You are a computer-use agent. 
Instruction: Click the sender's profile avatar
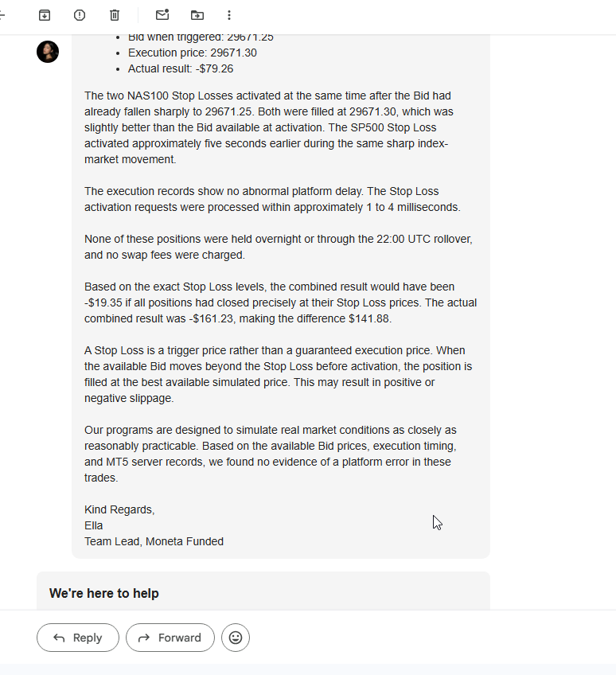tap(48, 52)
